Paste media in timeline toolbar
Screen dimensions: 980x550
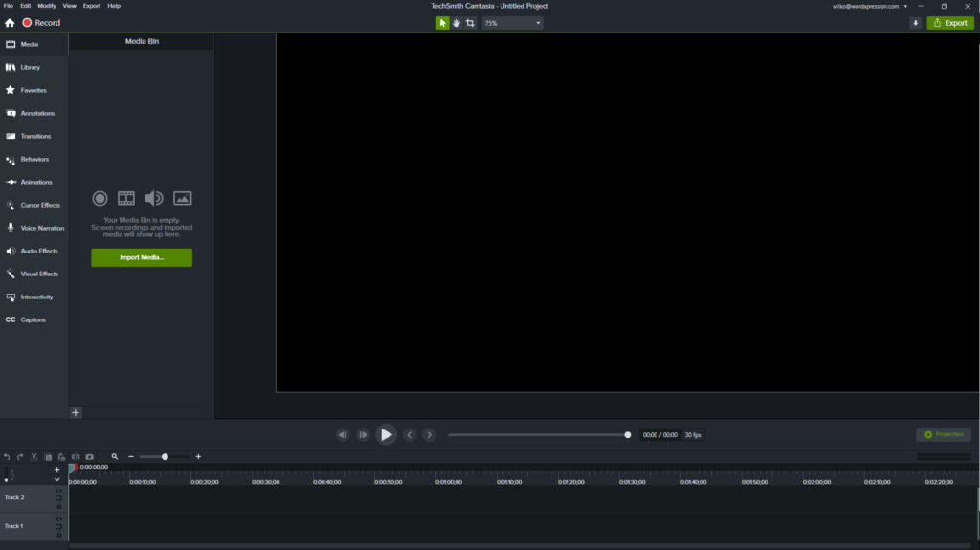pos(61,457)
